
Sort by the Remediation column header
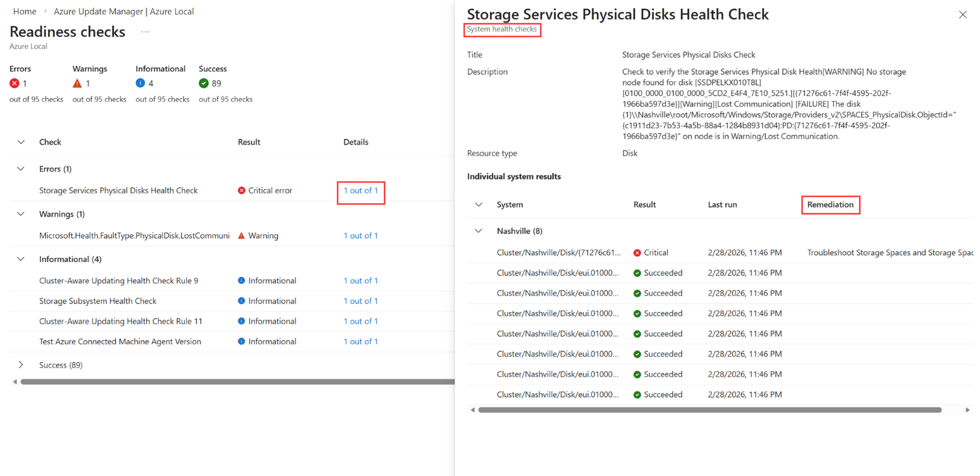(x=830, y=204)
